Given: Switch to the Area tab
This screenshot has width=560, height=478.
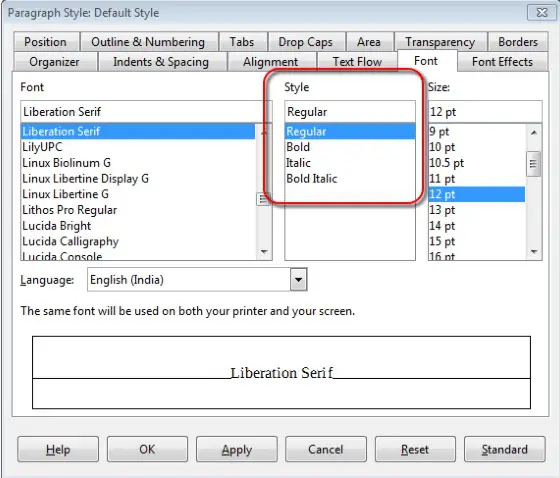Looking at the screenshot, I should pos(370,42).
